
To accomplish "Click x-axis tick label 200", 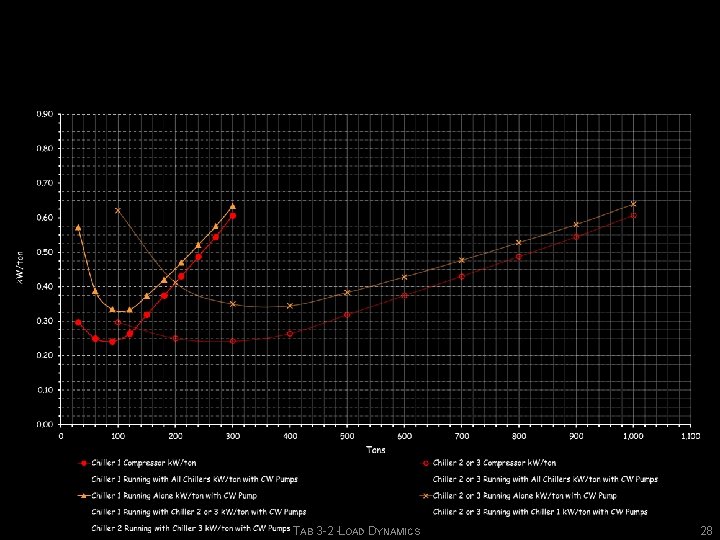I will coord(175,436).
